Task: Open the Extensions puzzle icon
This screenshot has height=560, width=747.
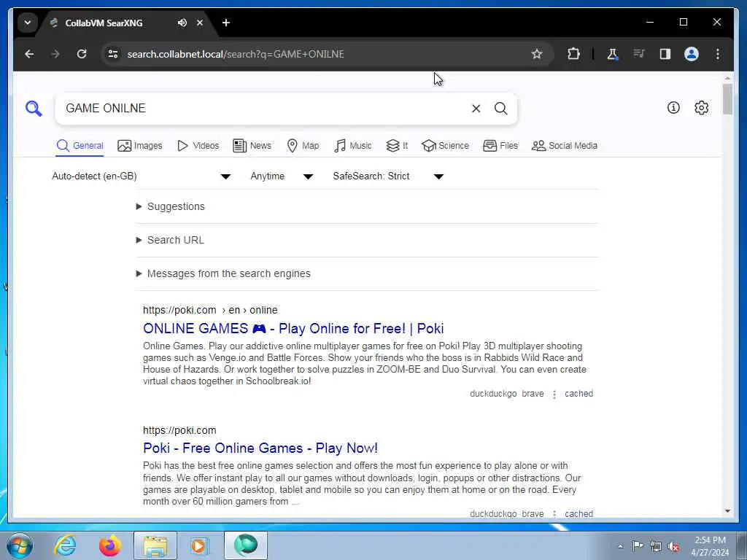Action: tap(573, 54)
